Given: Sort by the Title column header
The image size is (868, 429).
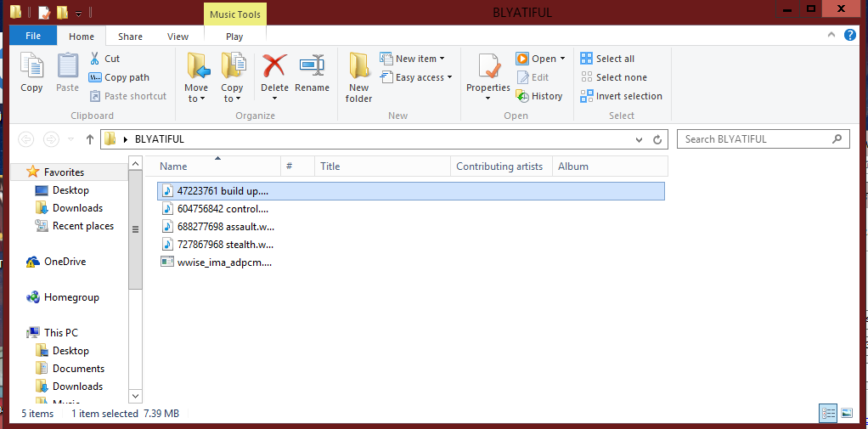Looking at the screenshot, I should [382, 166].
